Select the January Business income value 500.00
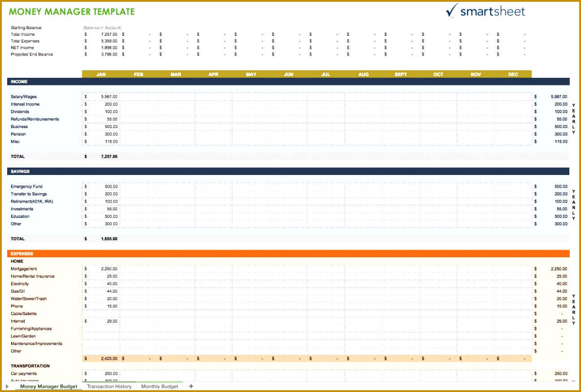This screenshot has width=581, height=392. coord(111,127)
